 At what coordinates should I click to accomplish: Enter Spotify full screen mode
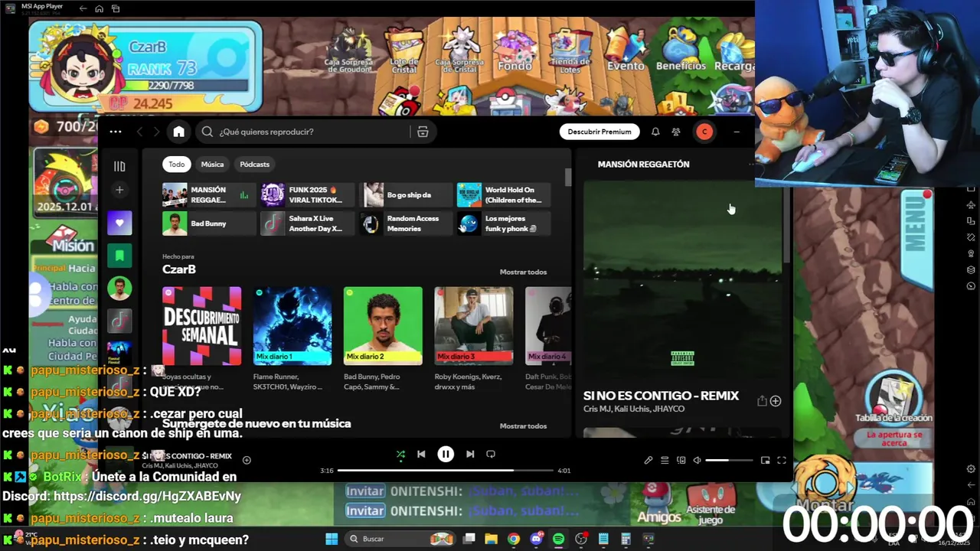coord(782,460)
